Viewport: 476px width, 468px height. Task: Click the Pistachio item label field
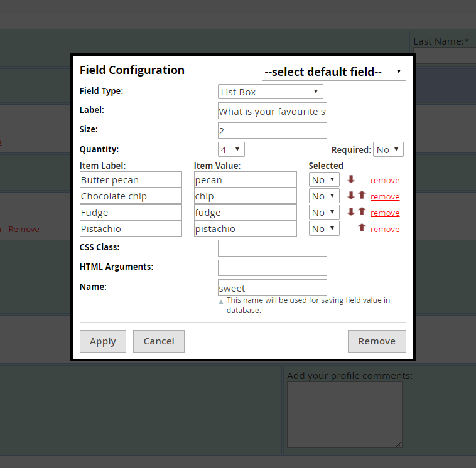(131, 228)
